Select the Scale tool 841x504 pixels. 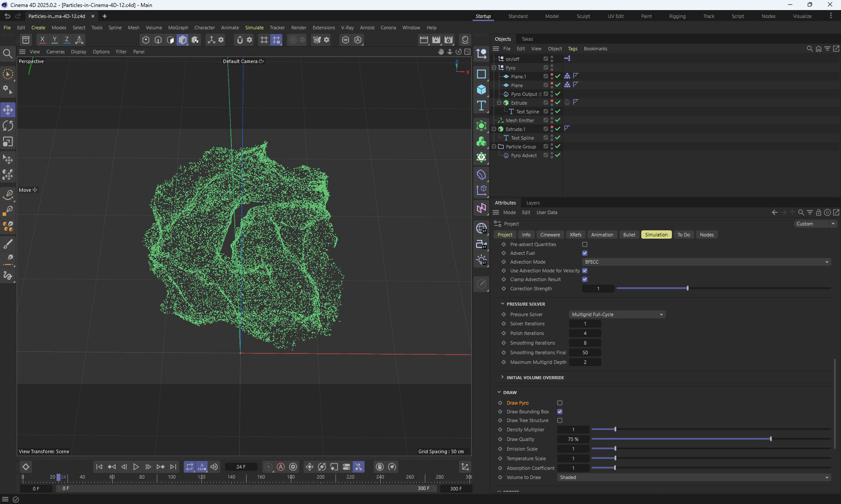8,142
